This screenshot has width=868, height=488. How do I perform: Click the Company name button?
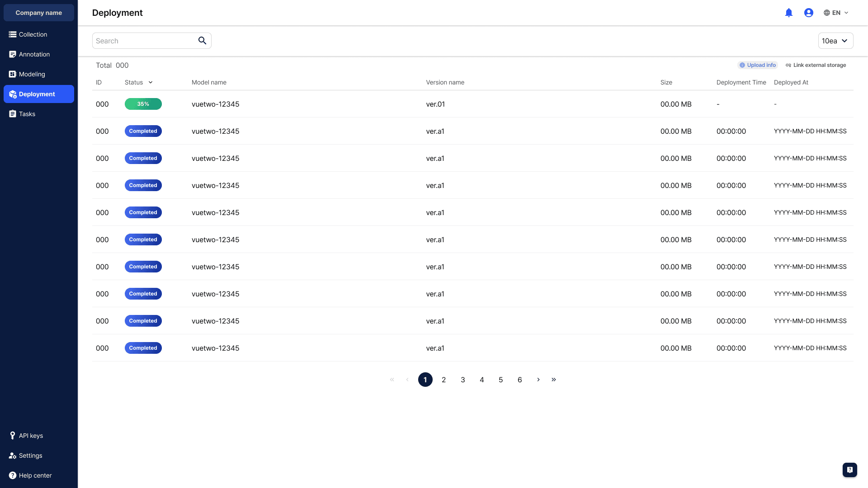point(39,13)
